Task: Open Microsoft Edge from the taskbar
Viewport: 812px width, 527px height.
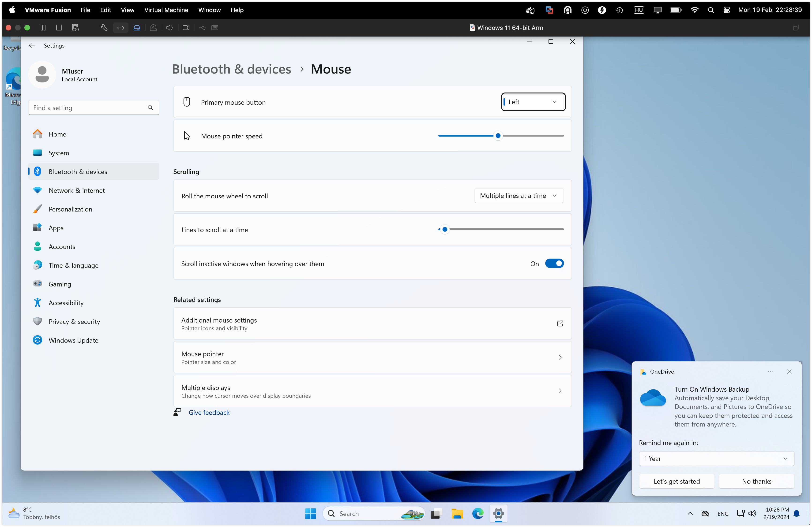Action: 478,514
